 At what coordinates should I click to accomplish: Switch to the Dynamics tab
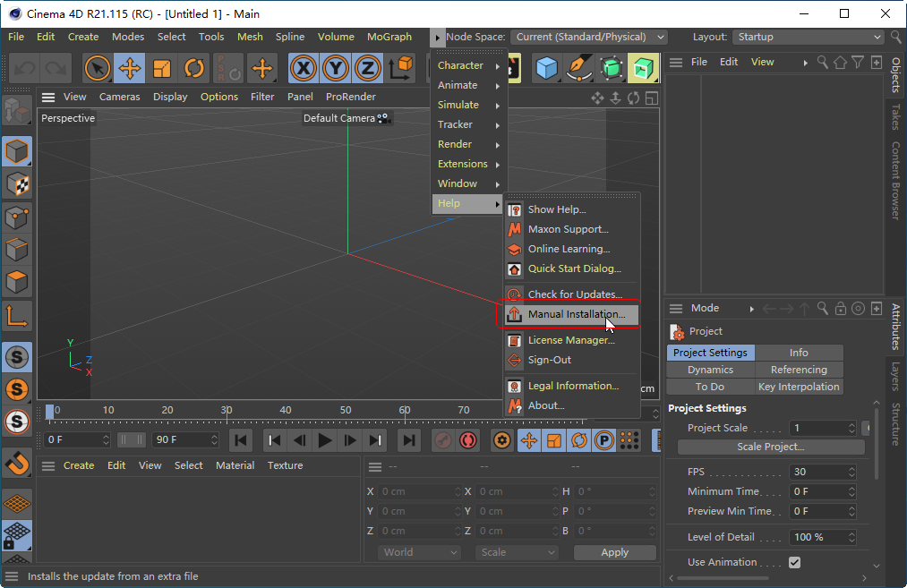coord(710,370)
